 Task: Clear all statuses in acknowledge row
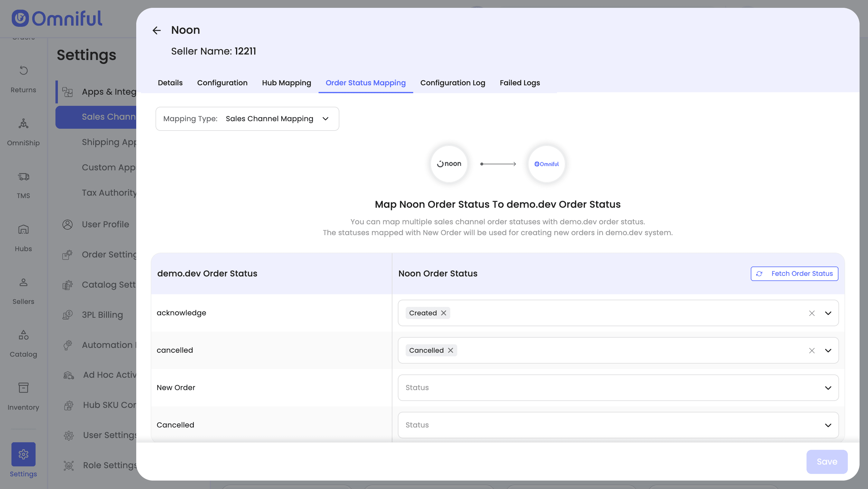(812, 313)
